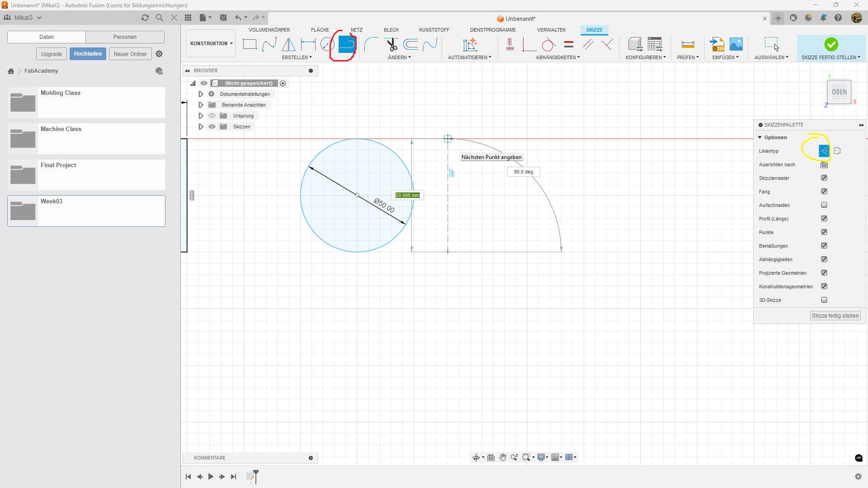This screenshot has height=488, width=868.
Task: Enable the Aufschneiden checkbox
Action: click(824, 205)
